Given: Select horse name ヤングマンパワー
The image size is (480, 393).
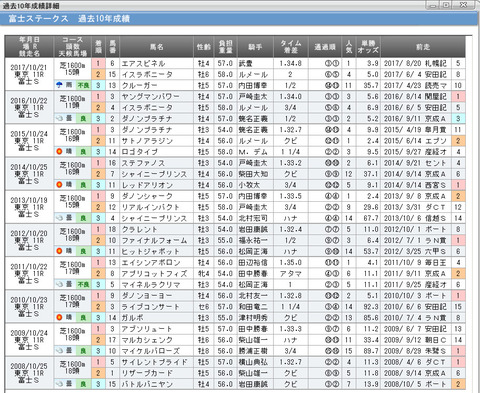Looking at the screenshot, I should point(151,97).
